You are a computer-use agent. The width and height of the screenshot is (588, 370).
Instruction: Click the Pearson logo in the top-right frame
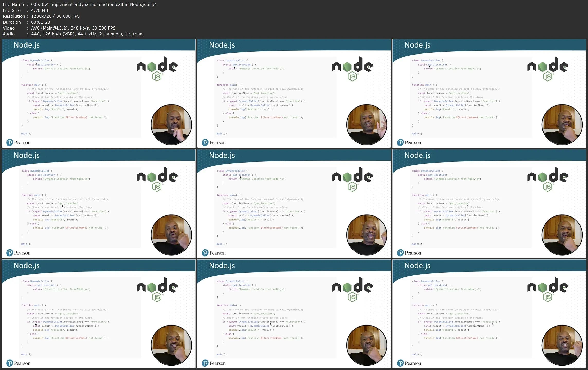coord(409,142)
